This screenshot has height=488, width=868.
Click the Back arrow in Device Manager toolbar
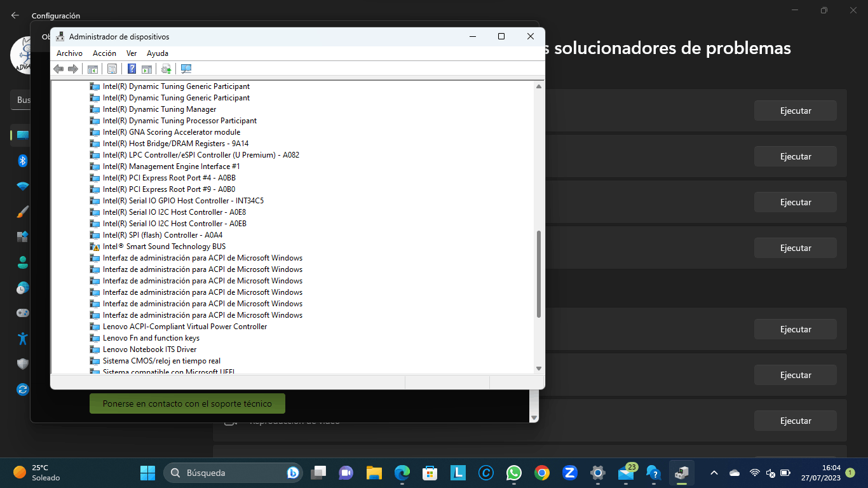click(x=58, y=69)
